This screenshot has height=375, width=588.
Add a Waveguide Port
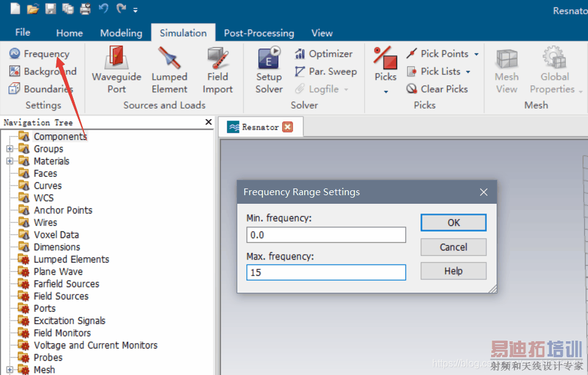coord(116,70)
